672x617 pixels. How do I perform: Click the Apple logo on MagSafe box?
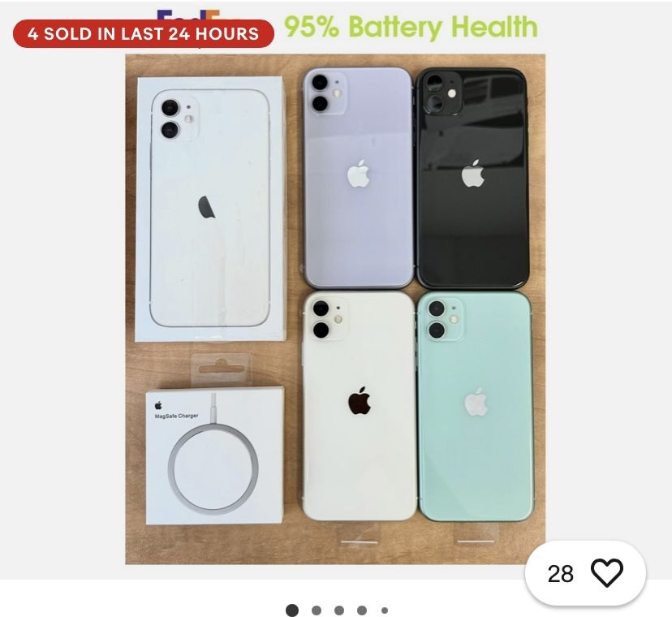[158, 405]
